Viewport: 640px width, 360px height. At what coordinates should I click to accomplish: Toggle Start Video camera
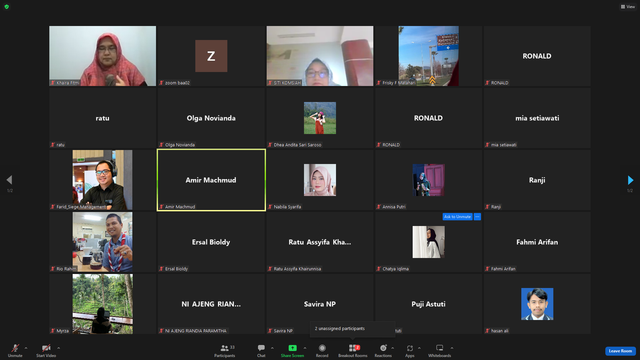tap(46, 348)
